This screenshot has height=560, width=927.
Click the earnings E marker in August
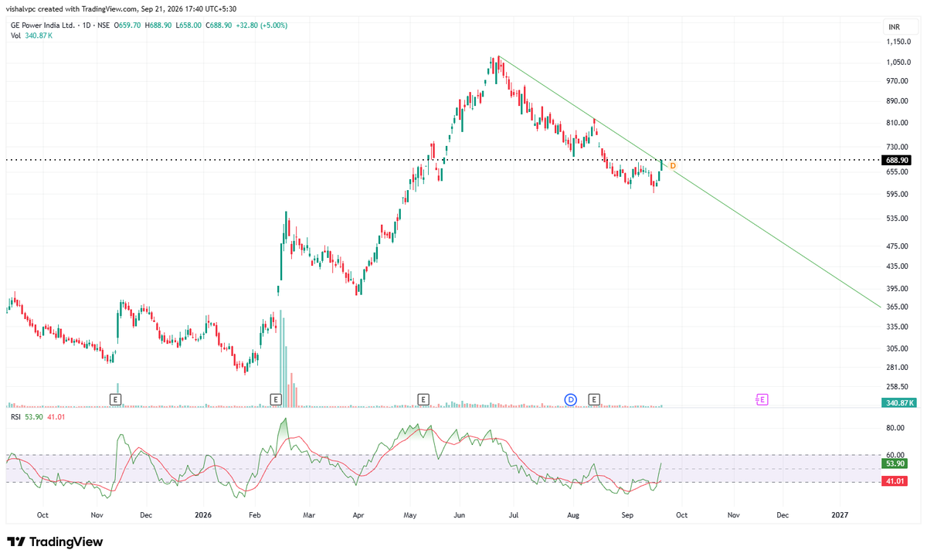595,399
